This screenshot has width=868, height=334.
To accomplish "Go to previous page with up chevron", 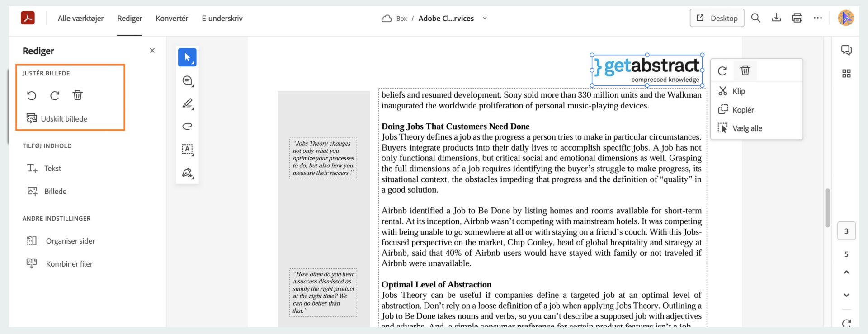I will point(846,272).
